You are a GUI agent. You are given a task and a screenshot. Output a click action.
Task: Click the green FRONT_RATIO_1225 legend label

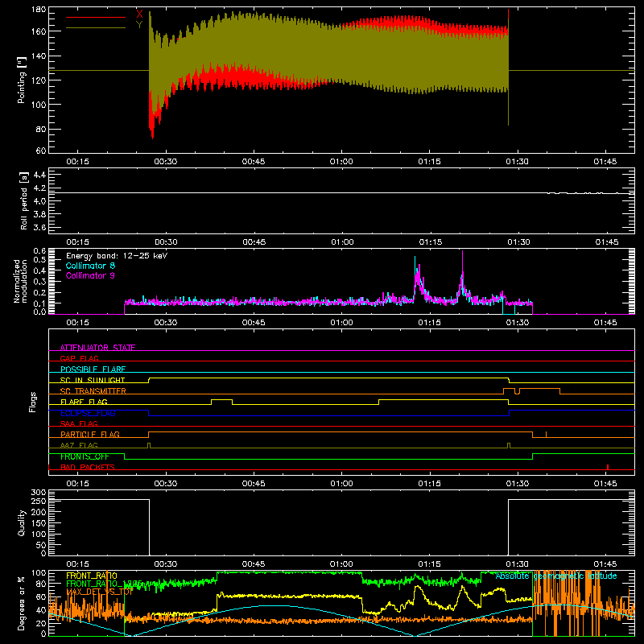(x=104, y=584)
